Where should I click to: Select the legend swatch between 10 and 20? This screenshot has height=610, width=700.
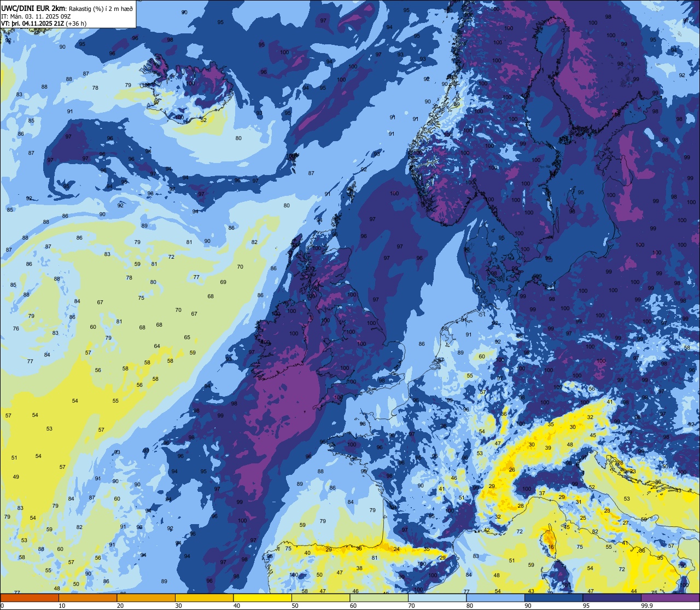coord(87,597)
